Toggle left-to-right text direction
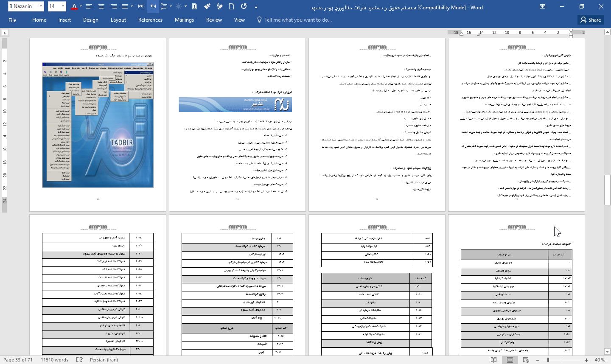 point(140,6)
